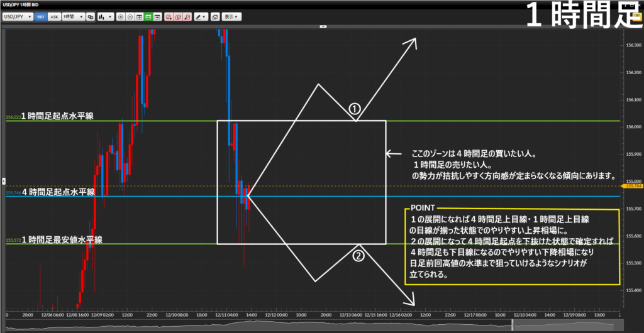Switch price display to ASK
Screen dimensions: 644x333
pyautogui.click(x=54, y=17)
